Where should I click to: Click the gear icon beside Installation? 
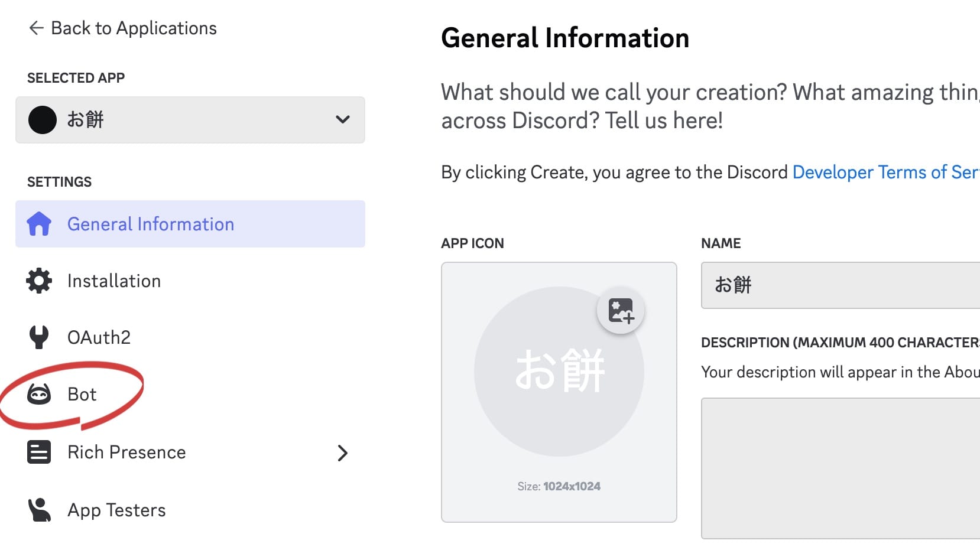tap(39, 281)
